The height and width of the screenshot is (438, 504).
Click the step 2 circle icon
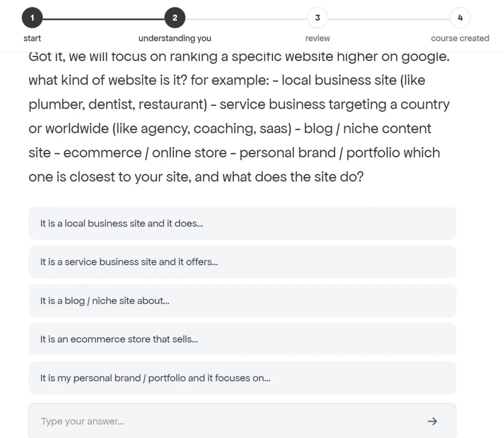point(175,17)
